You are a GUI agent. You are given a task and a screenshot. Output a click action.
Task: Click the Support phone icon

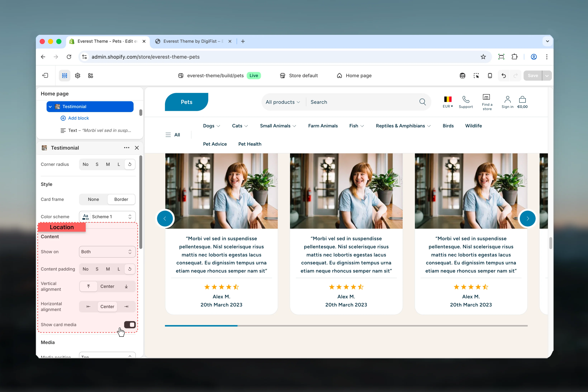click(466, 99)
